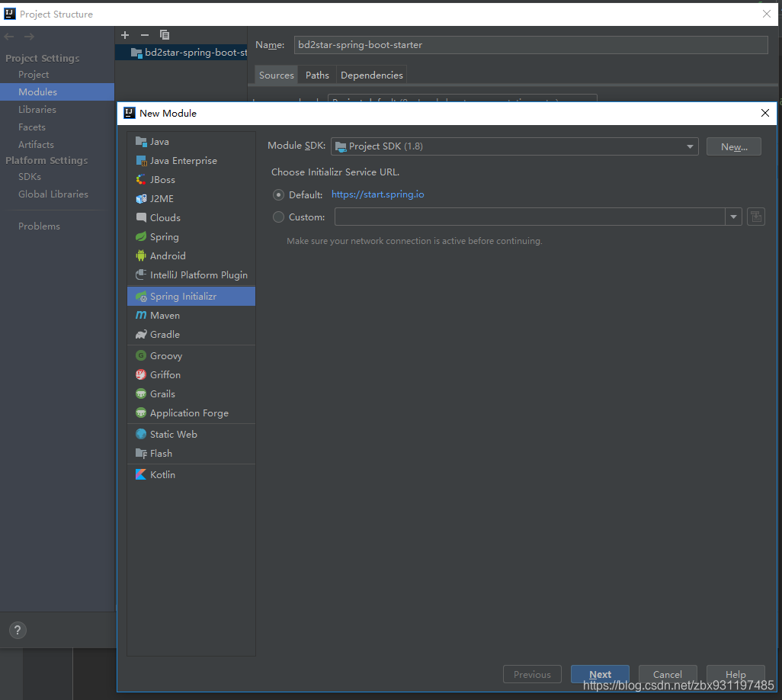This screenshot has height=700, width=782.
Task: Click the J2ME icon
Action: pos(141,198)
